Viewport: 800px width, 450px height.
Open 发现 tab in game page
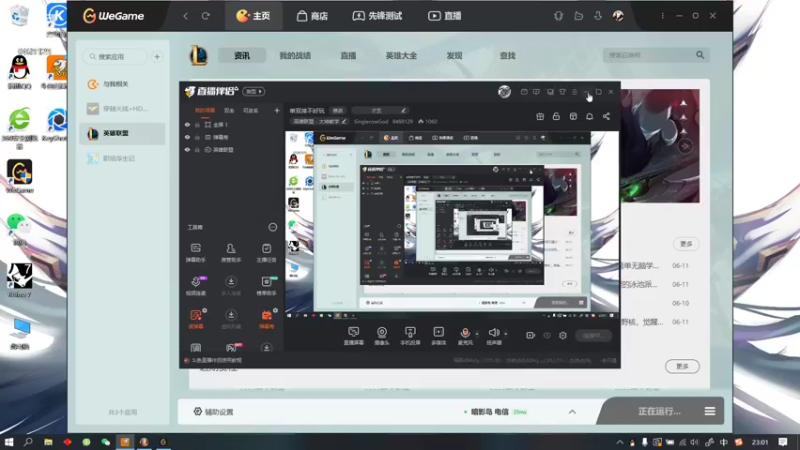tap(454, 56)
